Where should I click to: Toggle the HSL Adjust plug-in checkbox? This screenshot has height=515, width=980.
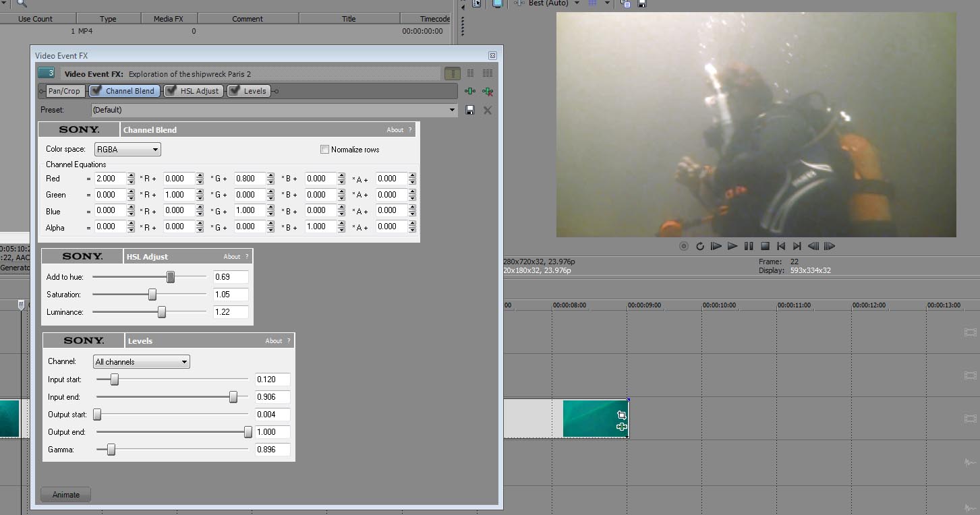coord(171,91)
